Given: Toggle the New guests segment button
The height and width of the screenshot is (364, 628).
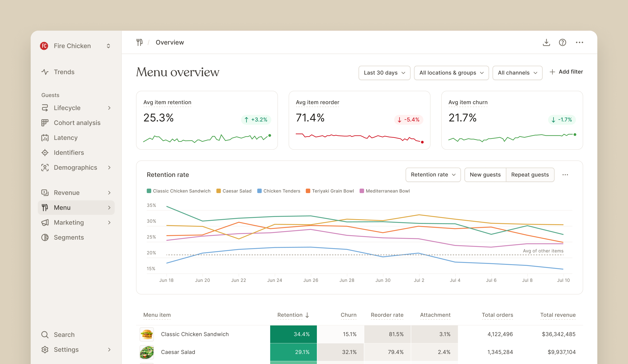Looking at the screenshot, I should [x=485, y=175].
